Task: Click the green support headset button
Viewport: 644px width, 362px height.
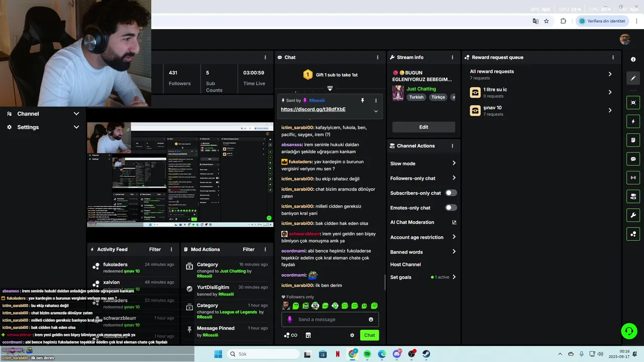Action: click(x=629, y=331)
